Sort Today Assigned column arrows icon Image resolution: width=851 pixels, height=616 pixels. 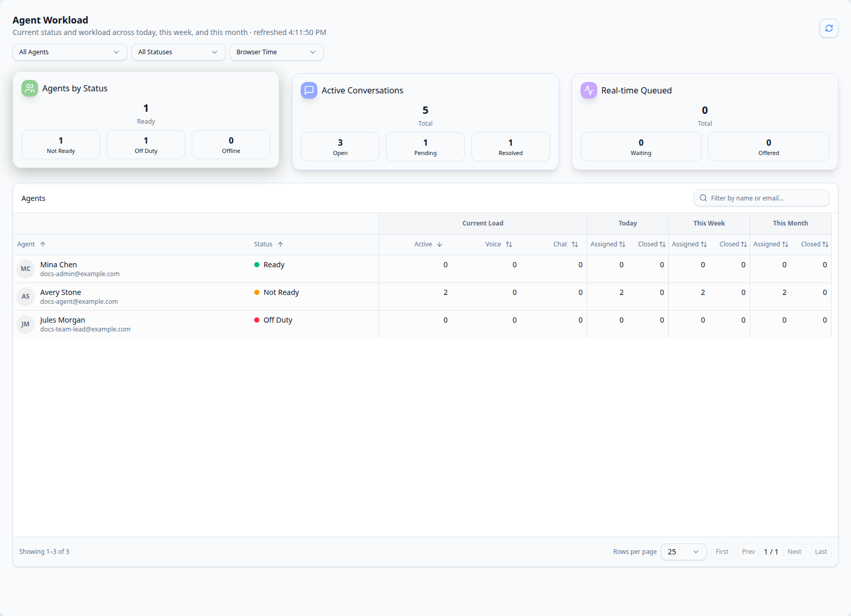(x=622, y=244)
